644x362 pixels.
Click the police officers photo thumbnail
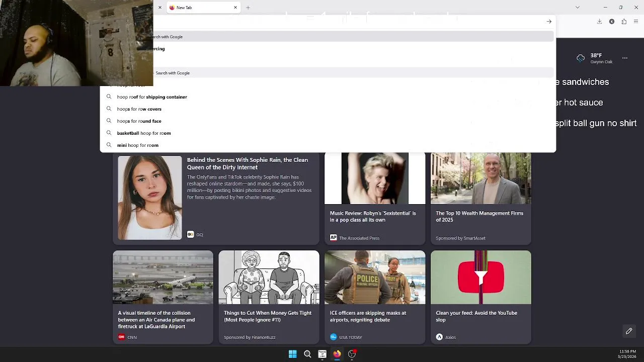[x=375, y=278]
